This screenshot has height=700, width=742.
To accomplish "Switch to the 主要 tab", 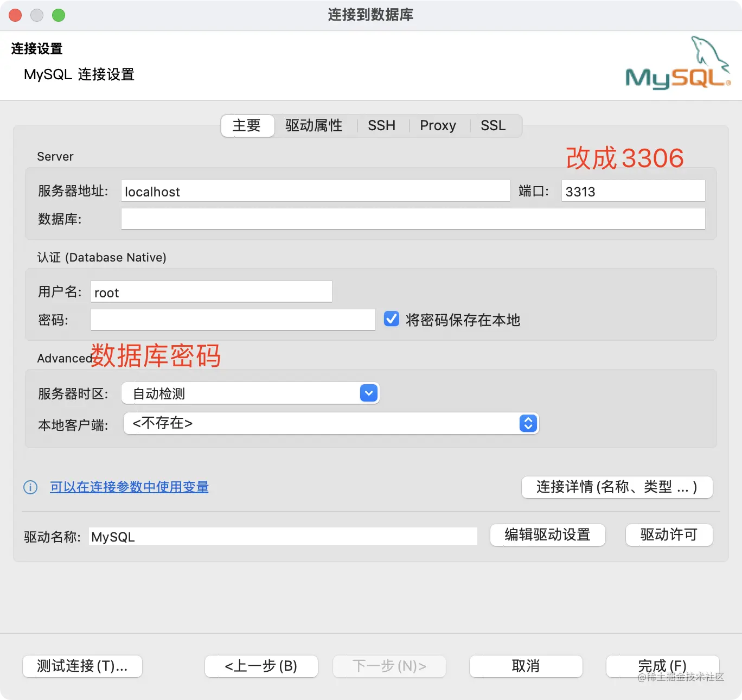I will (247, 125).
